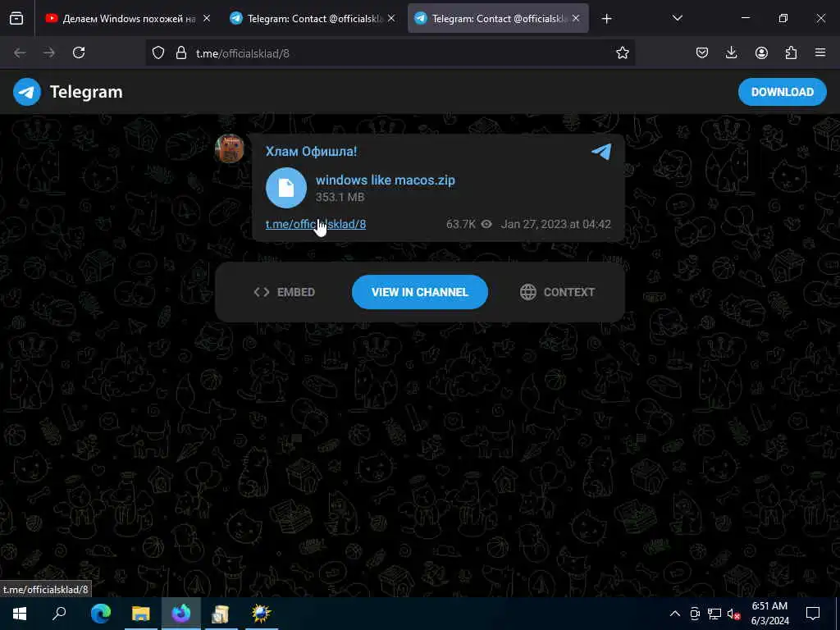
Task: Click the Jan 27, 2023 timestamp
Action: click(x=555, y=224)
